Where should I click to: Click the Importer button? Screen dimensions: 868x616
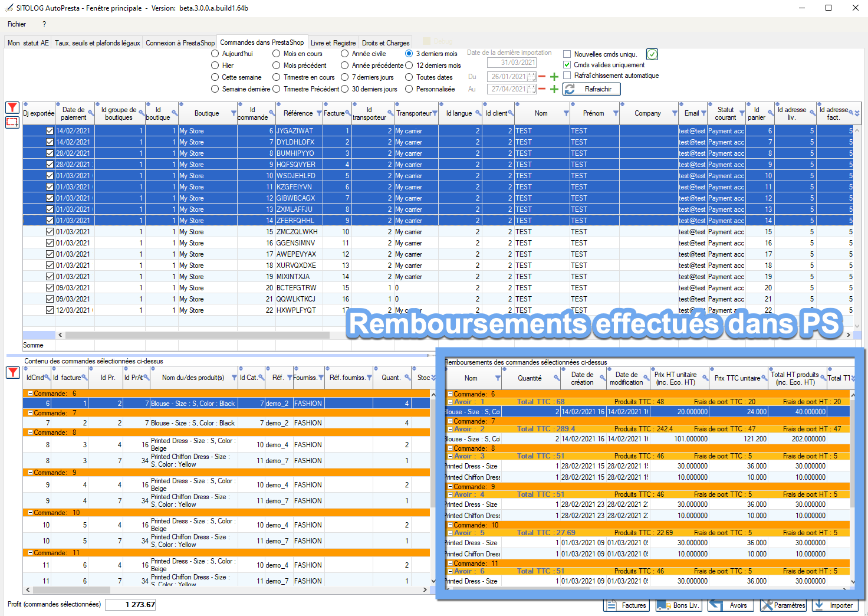(835, 605)
